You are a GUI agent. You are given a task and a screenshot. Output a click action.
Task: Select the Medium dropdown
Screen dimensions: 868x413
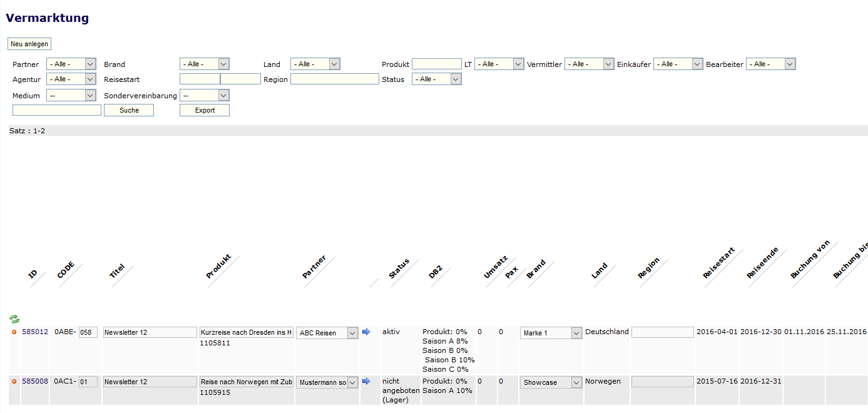tap(71, 95)
